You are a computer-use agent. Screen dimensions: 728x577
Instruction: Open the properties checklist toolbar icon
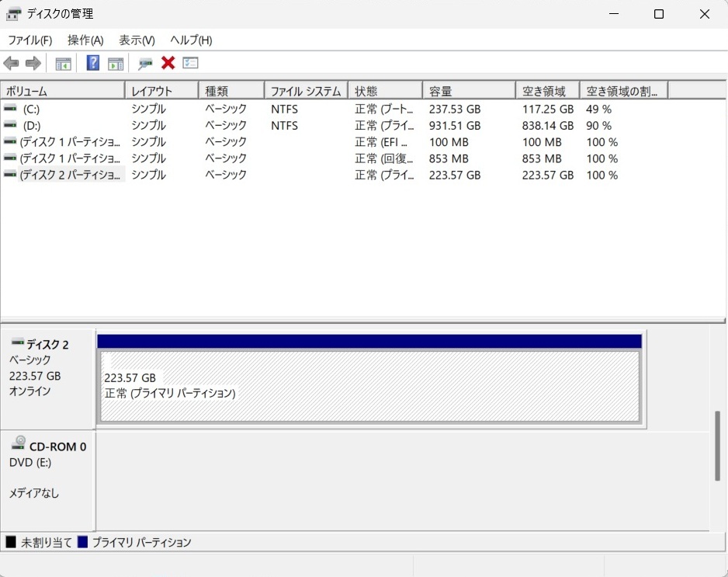(190, 63)
